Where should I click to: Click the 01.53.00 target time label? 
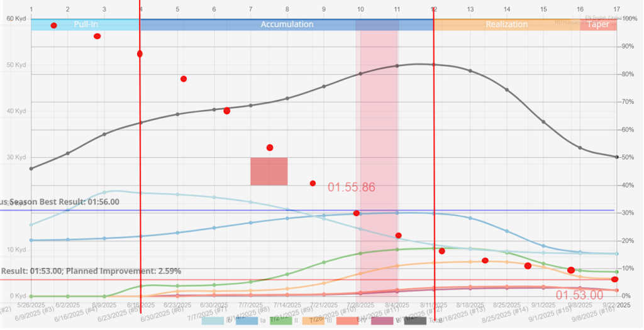point(580,295)
